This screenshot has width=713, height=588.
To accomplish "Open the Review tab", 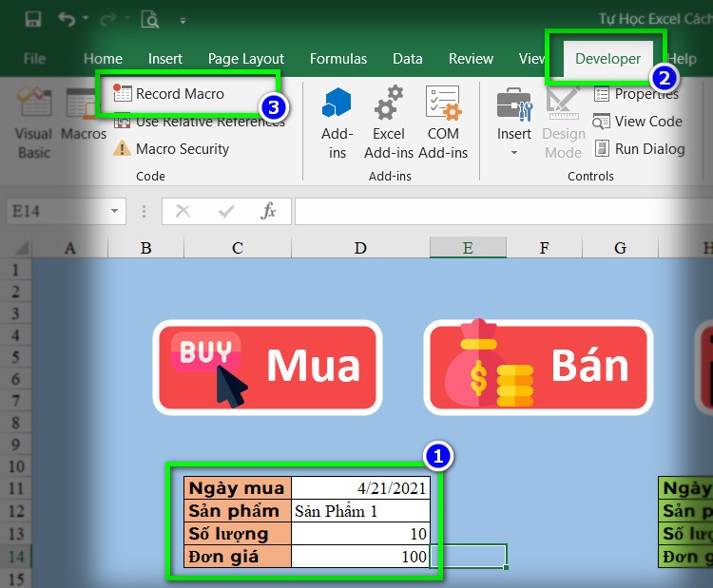I will [472, 59].
